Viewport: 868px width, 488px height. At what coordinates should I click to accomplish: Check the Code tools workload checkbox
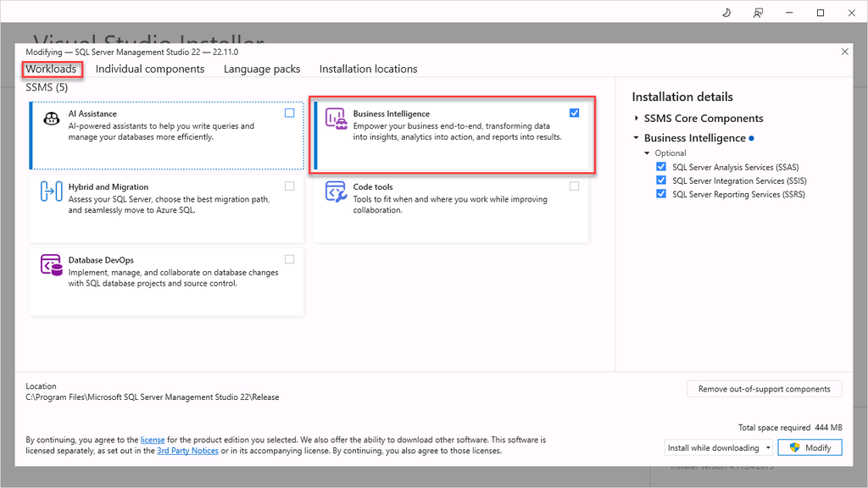(x=574, y=186)
